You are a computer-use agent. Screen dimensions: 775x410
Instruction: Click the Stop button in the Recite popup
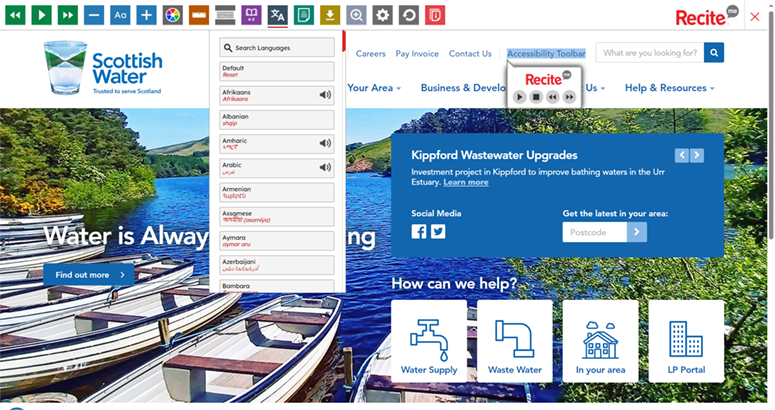tap(536, 97)
